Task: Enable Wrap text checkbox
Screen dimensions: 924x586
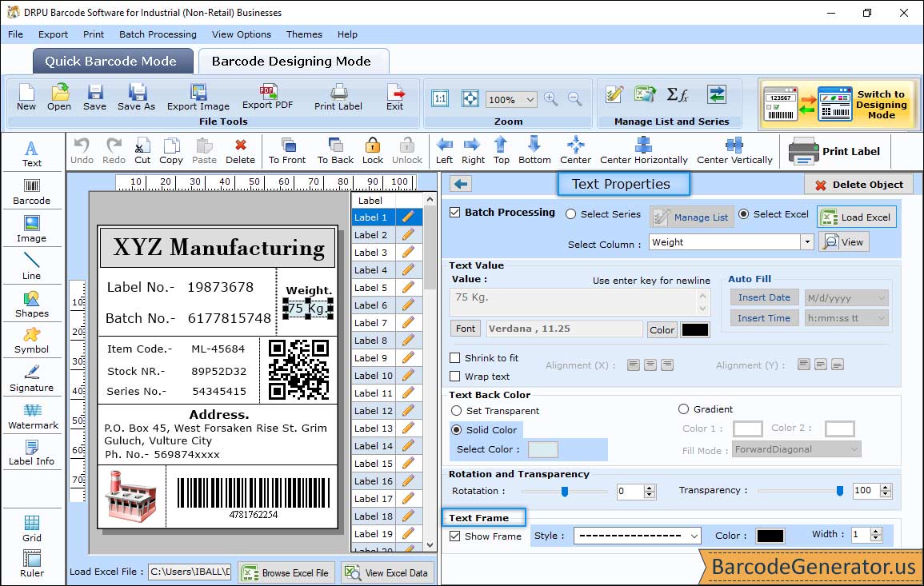Action: [x=455, y=376]
